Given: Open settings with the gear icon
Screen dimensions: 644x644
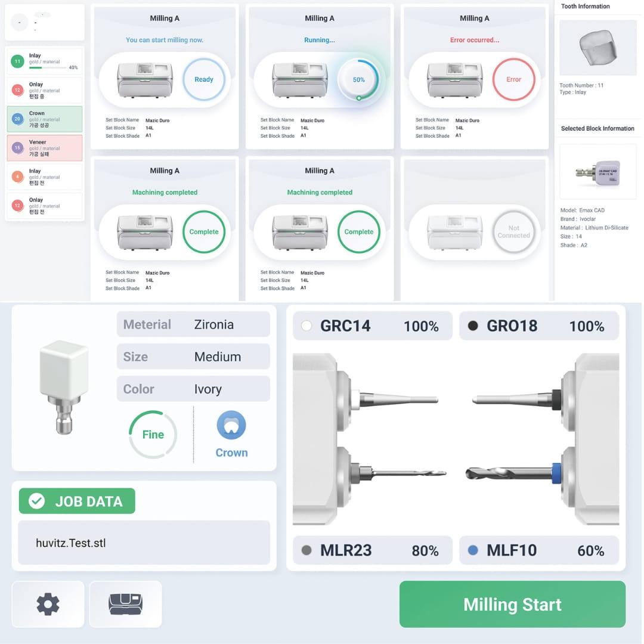Looking at the screenshot, I should 48,603.
